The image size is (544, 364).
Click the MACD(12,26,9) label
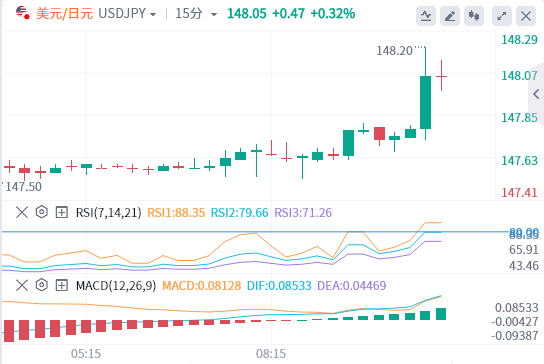tap(116, 286)
